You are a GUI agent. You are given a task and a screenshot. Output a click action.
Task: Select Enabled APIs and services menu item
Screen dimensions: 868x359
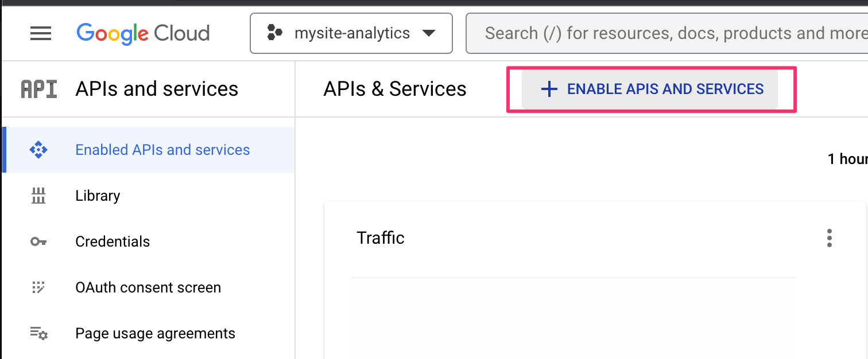[x=162, y=150]
